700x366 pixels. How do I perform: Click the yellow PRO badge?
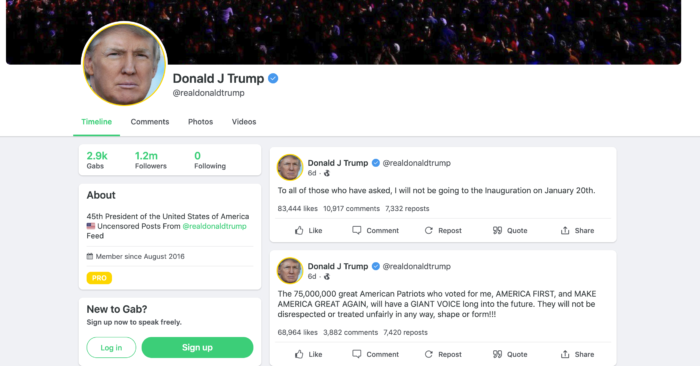99,278
